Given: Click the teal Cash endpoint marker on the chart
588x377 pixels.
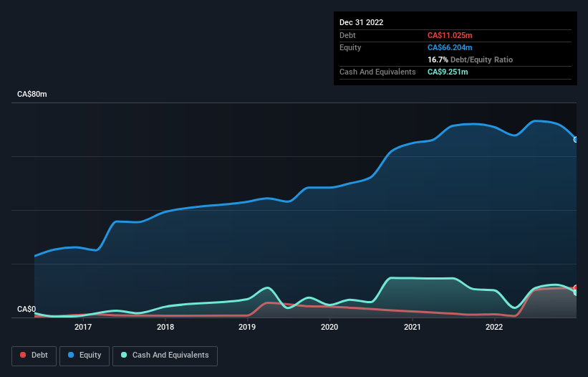Looking at the screenshot, I should pyautogui.click(x=576, y=292).
